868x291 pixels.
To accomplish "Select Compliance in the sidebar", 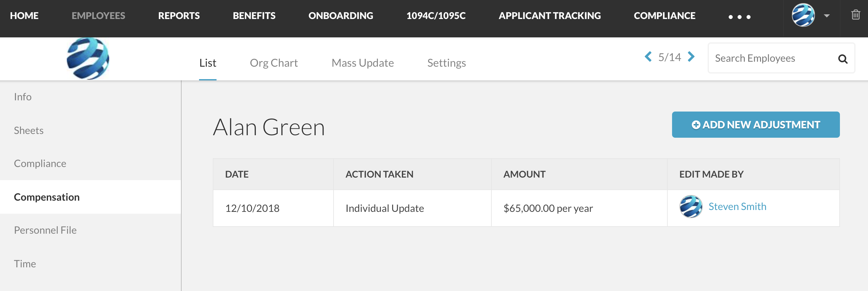I will click(x=90, y=164).
